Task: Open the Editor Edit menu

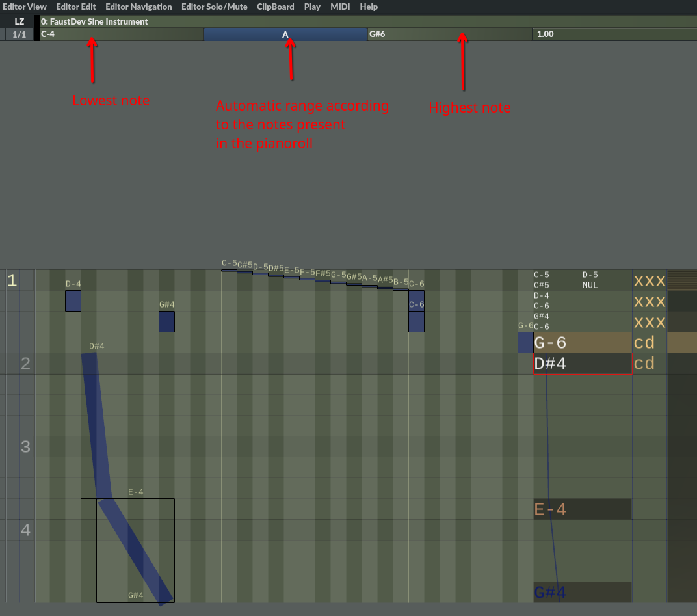Action: (75, 7)
